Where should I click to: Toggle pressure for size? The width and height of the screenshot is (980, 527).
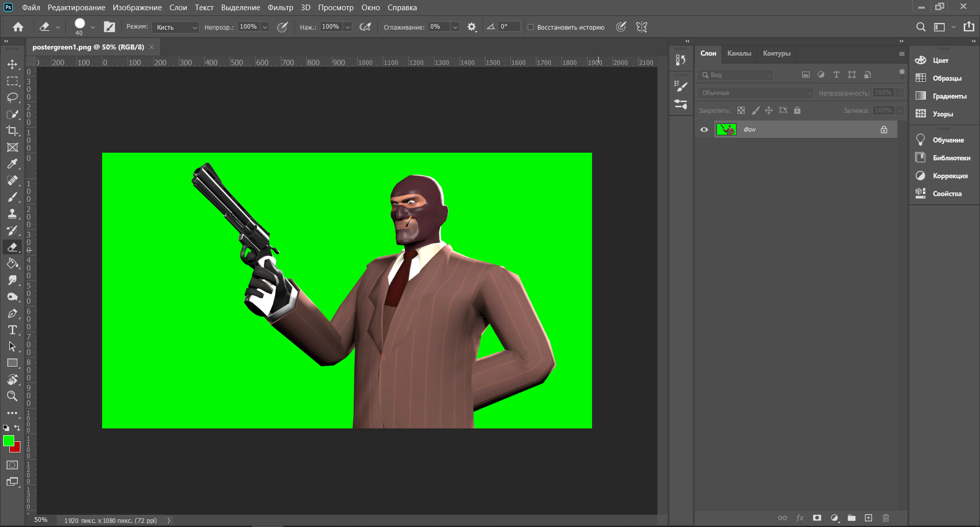(621, 27)
